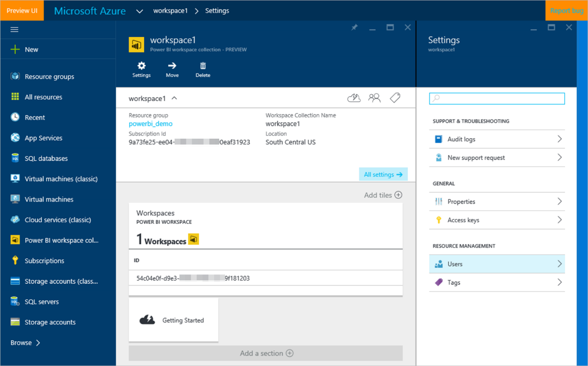The height and width of the screenshot is (366, 588).
Task: Click the 1 Workspaces tile heading
Action: click(x=161, y=240)
